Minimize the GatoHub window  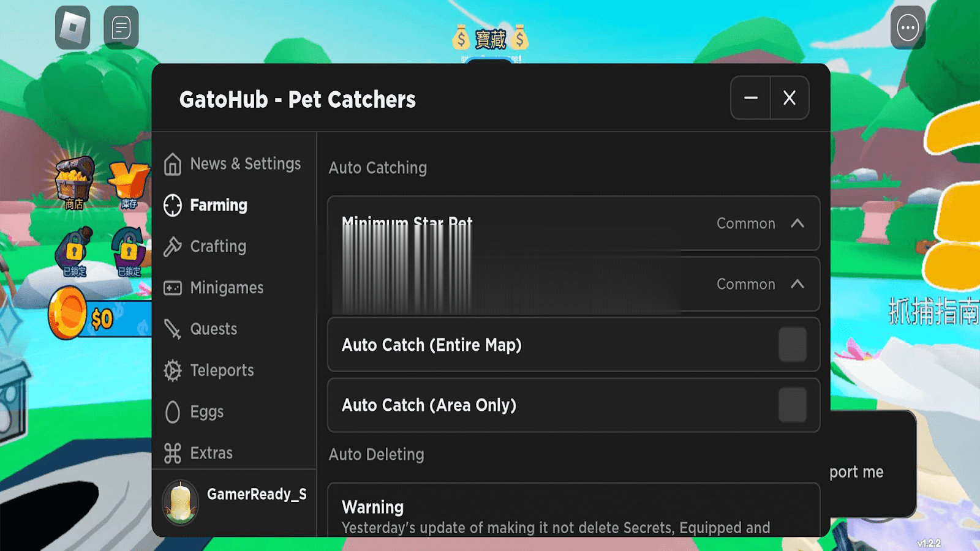pos(750,98)
